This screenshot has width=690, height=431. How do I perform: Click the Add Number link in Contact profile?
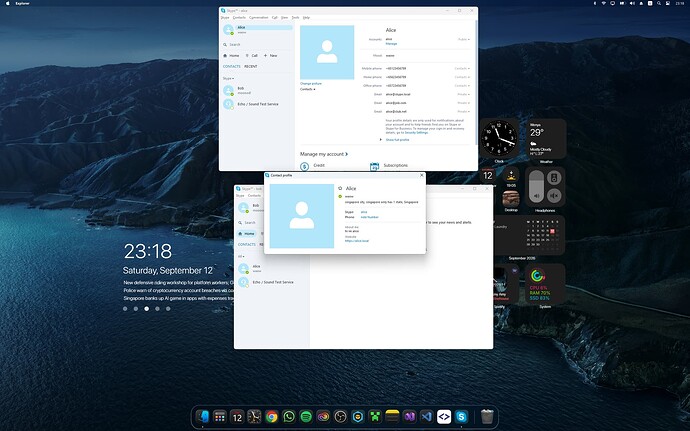[x=369, y=217]
